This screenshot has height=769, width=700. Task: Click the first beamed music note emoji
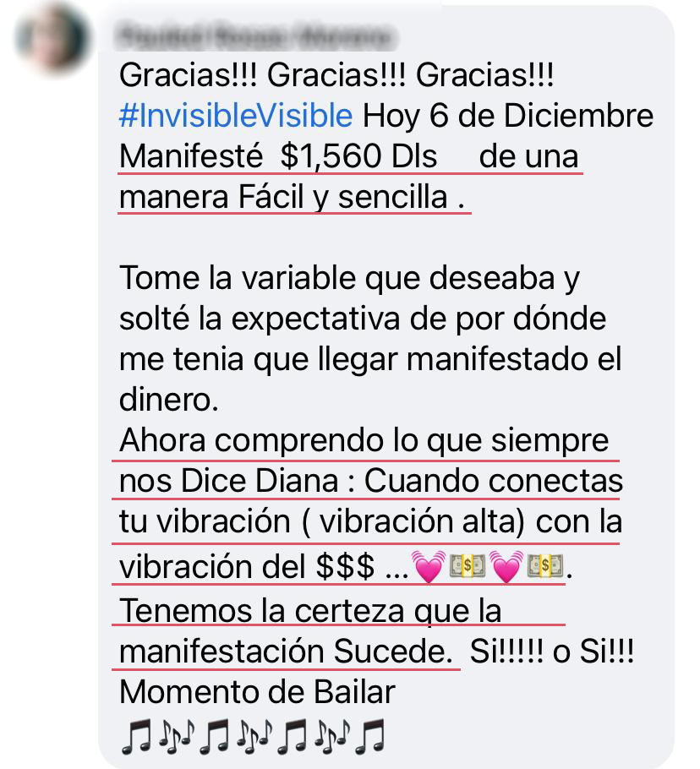[136, 736]
